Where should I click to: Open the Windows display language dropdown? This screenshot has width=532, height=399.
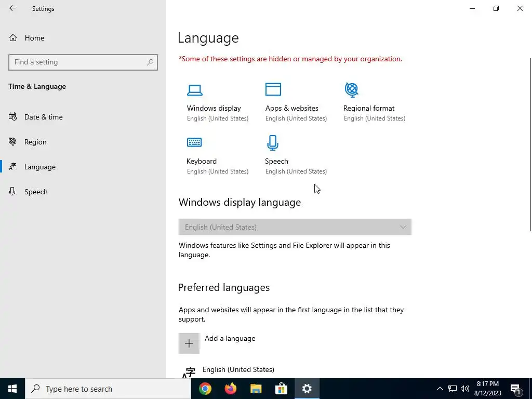295,227
